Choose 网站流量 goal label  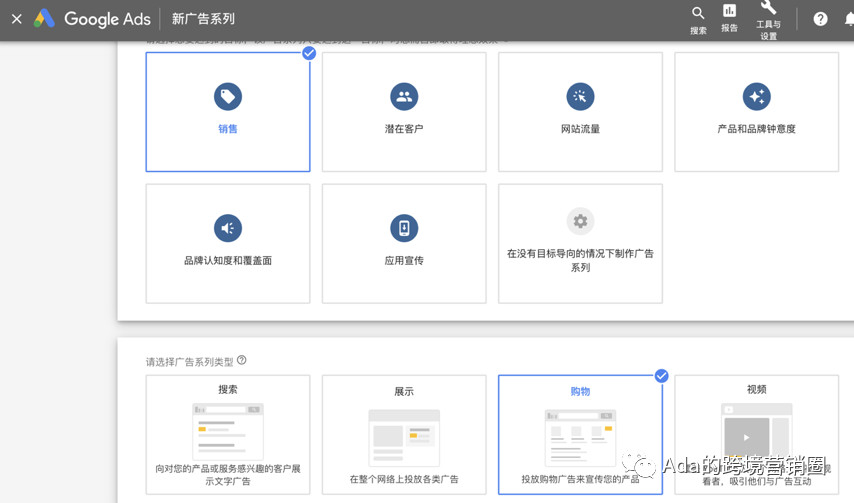pos(581,129)
